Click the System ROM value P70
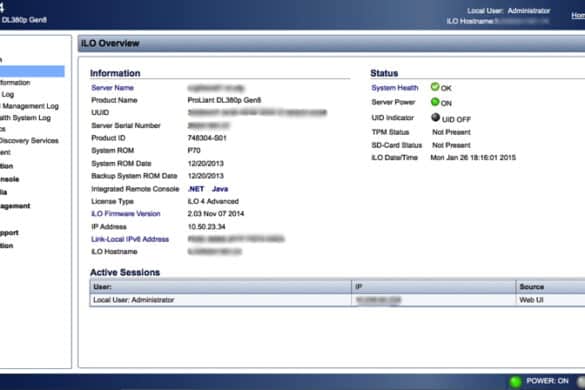 194,150
